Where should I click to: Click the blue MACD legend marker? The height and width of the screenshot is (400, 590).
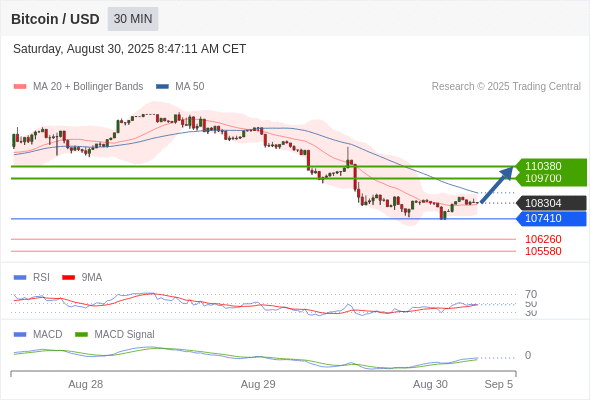tap(20, 335)
